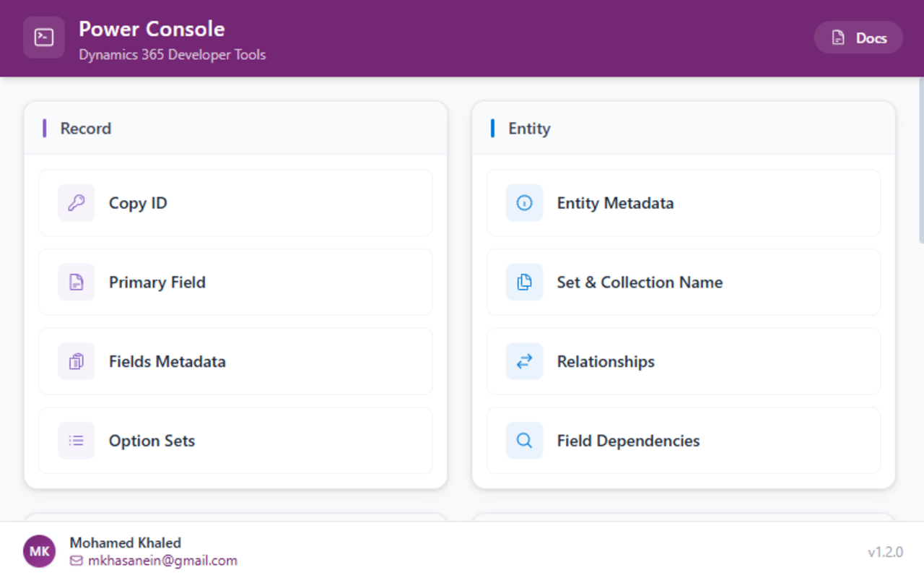Click the MK avatar circle
The width and height of the screenshot is (924, 578).
pyautogui.click(x=40, y=551)
